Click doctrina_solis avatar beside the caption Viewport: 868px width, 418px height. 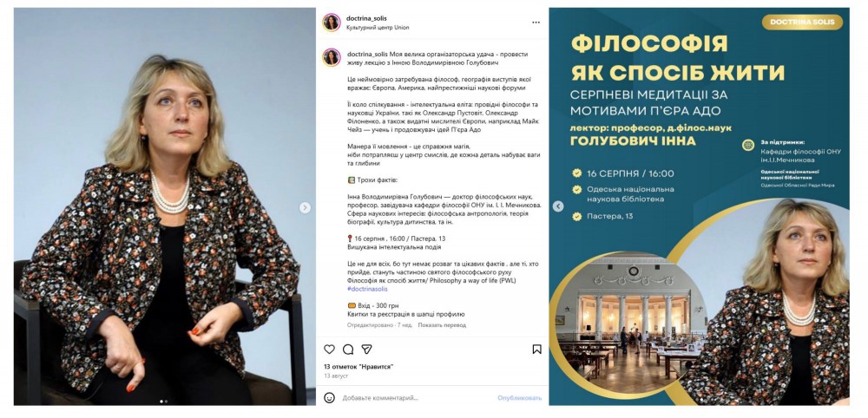point(332,57)
